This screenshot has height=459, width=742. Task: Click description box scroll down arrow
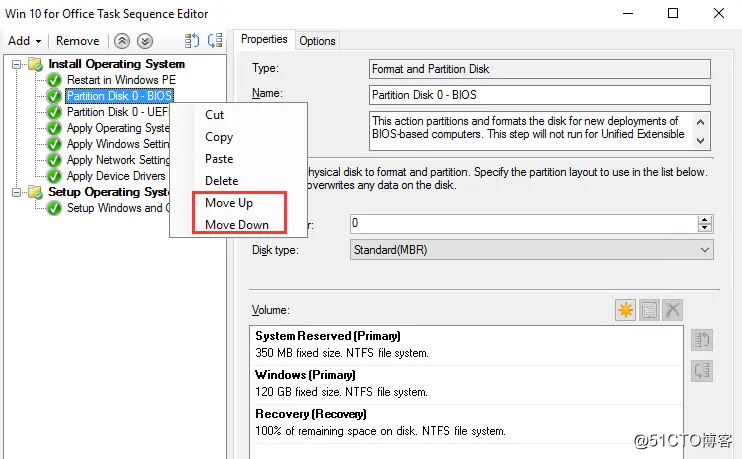pyautogui.click(x=701, y=141)
